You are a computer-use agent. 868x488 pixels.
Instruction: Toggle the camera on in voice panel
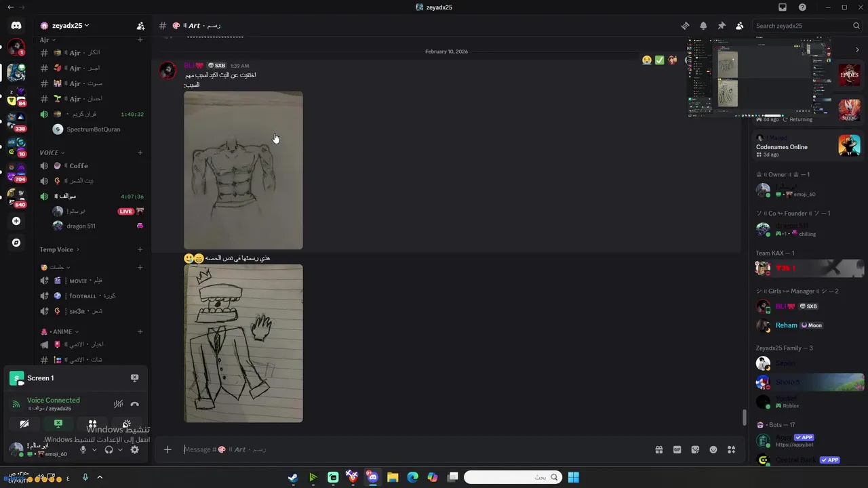click(24, 424)
